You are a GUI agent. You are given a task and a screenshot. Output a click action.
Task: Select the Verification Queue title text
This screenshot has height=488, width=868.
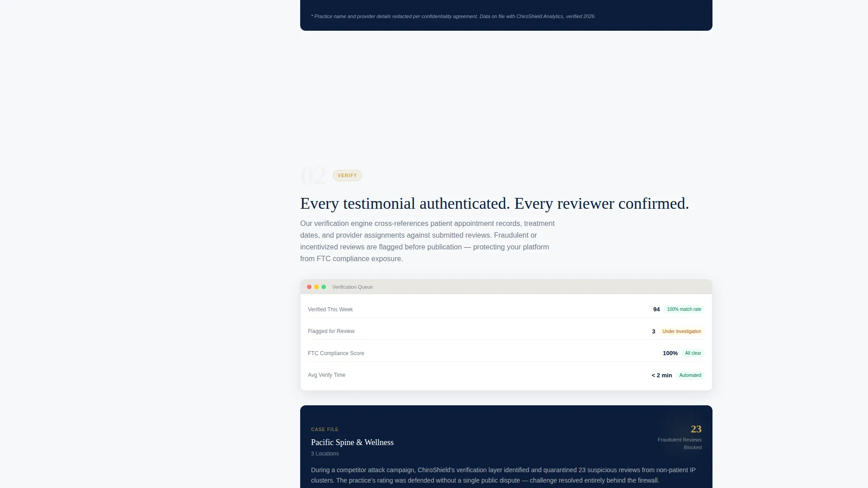pos(353,287)
